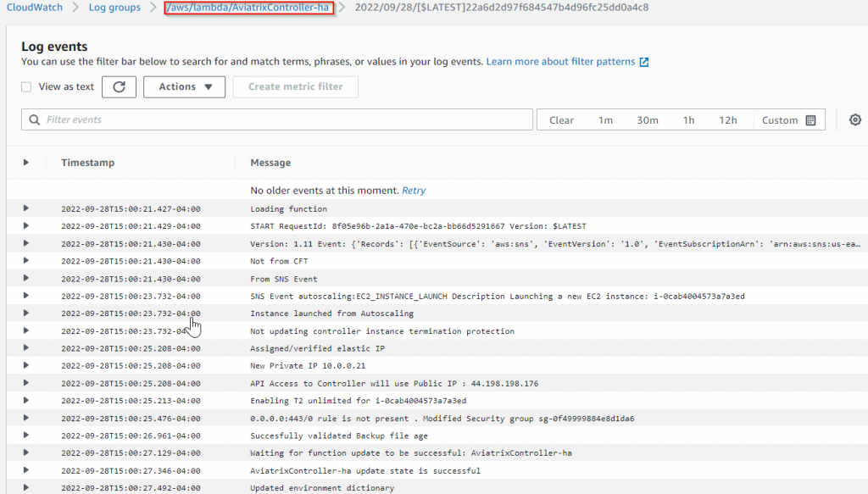Expand the 'Version: 1.11 Event' log row

pyautogui.click(x=26, y=243)
